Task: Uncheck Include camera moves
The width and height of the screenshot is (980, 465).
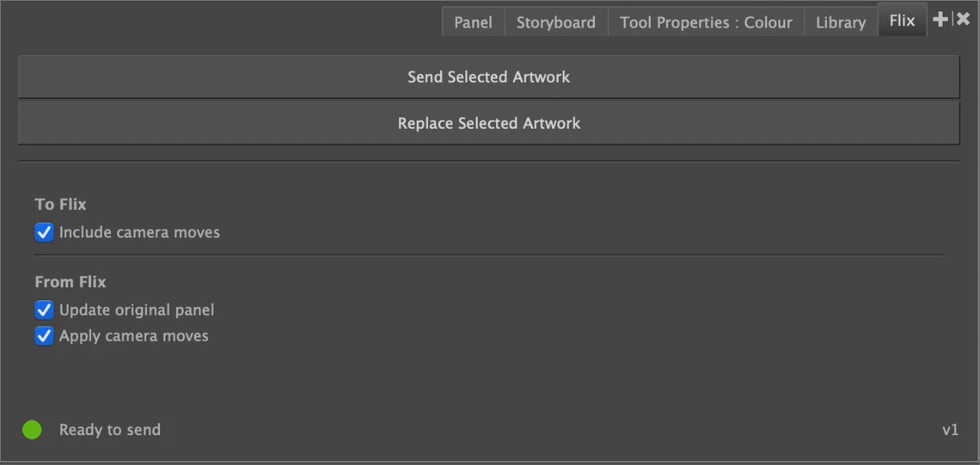Action: (44, 232)
